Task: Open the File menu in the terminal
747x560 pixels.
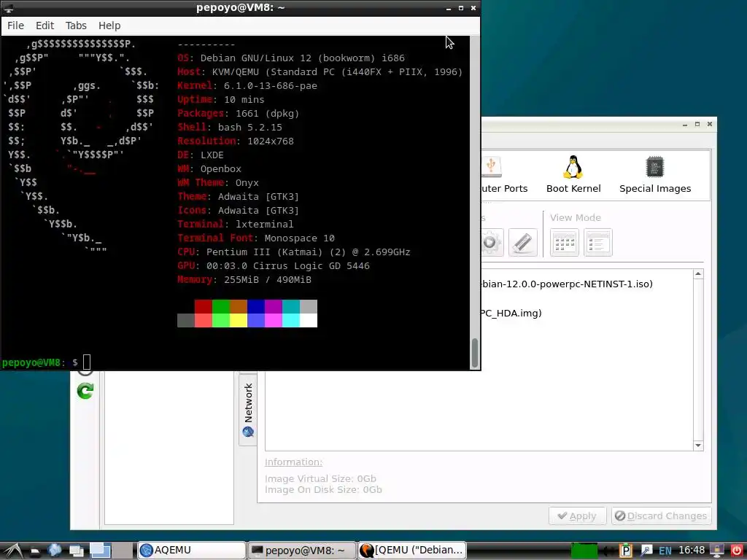Action: coord(15,26)
